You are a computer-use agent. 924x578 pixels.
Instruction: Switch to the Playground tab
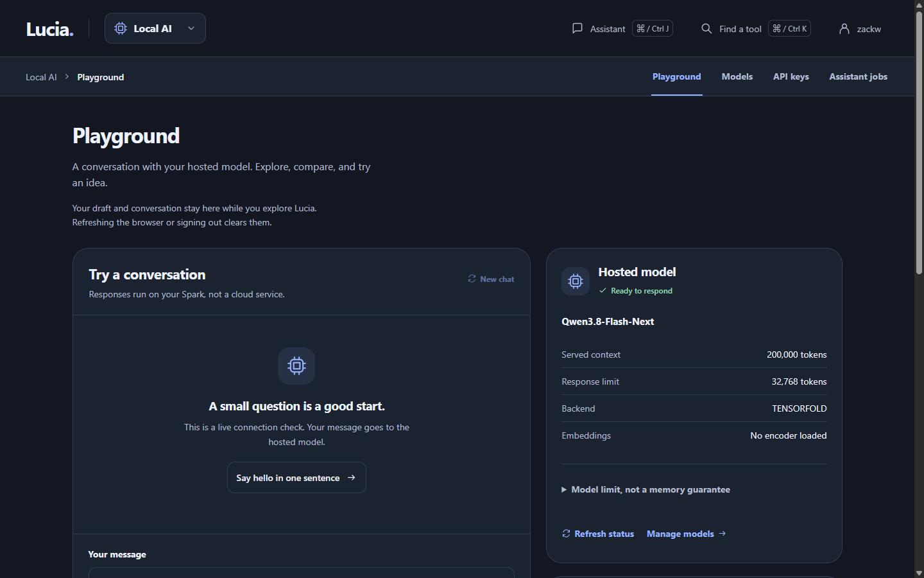click(x=677, y=76)
